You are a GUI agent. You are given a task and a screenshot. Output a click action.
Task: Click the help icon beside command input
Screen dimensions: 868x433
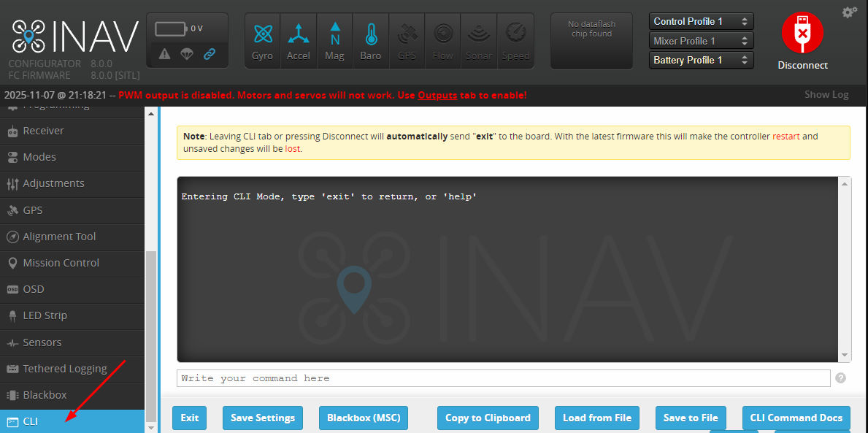tap(840, 378)
